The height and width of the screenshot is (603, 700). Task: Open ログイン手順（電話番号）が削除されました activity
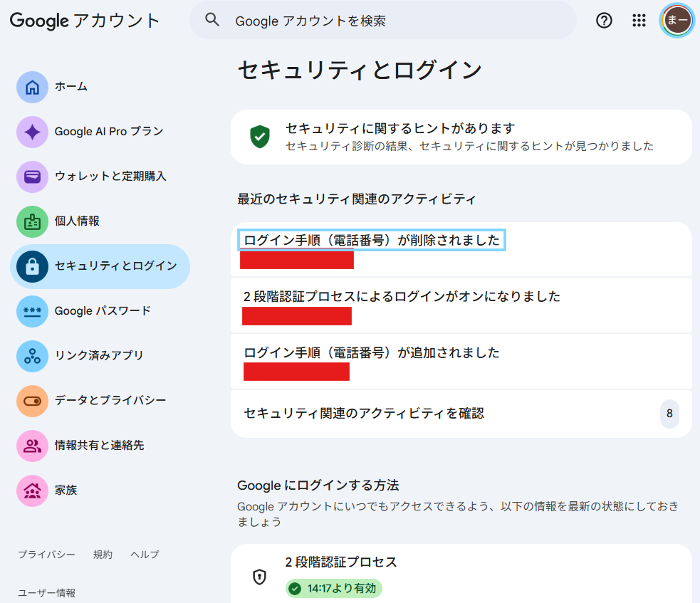click(x=461, y=249)
